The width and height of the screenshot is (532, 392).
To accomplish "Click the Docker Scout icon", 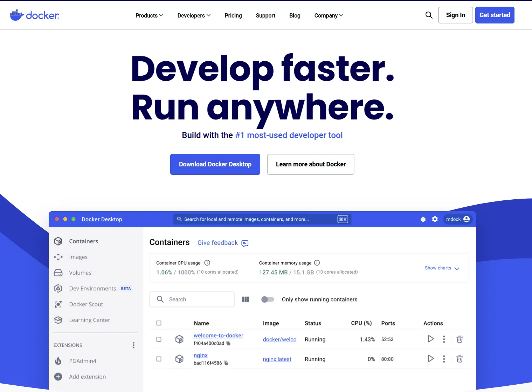I will (x=58, y=304).
